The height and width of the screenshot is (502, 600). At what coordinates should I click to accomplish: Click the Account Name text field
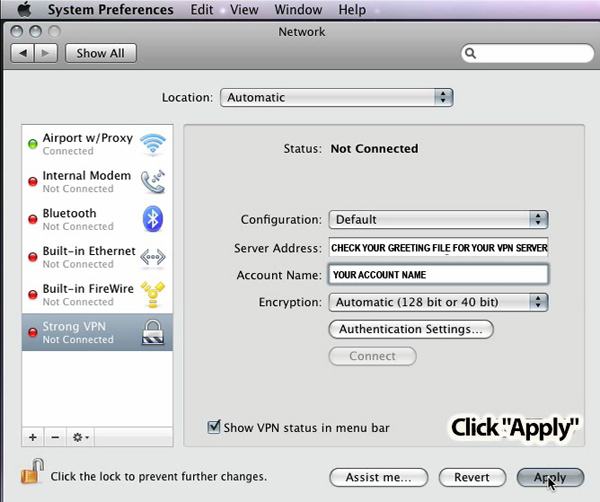[x=438, y=275]
